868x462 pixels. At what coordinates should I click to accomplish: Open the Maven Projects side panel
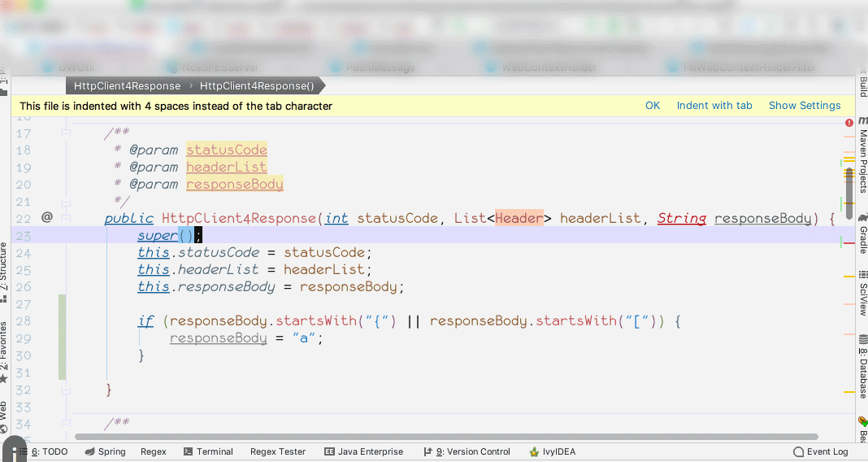click(862, 161)
